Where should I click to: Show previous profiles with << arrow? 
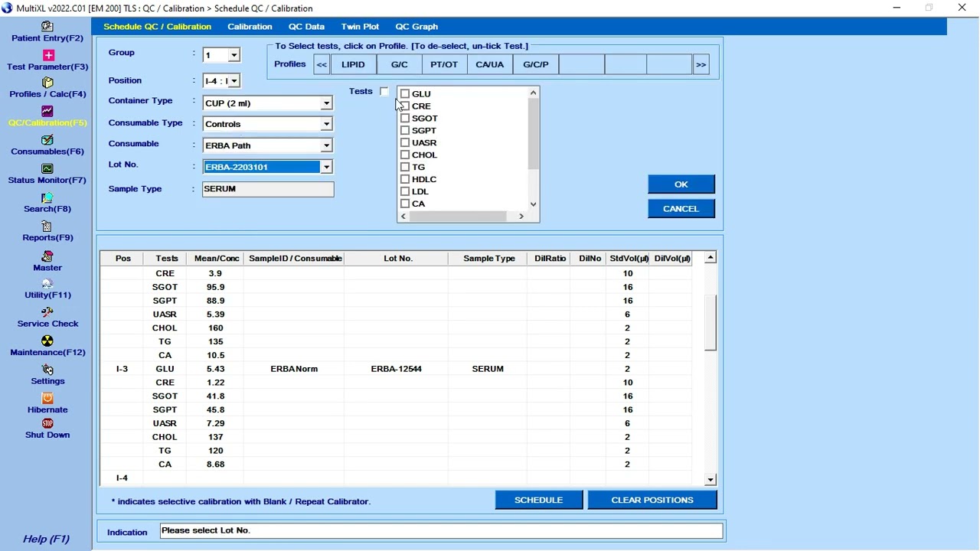322,64
